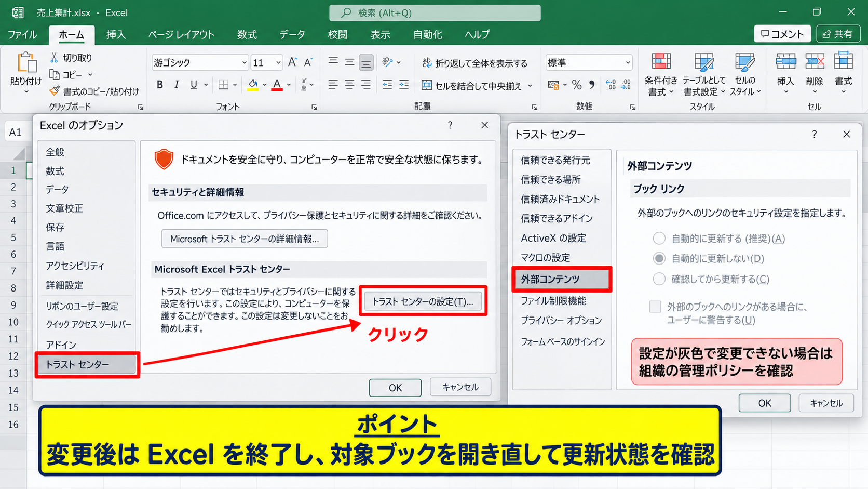Align text right
This screenshot has width=868, height=489.
click(366, 84)
